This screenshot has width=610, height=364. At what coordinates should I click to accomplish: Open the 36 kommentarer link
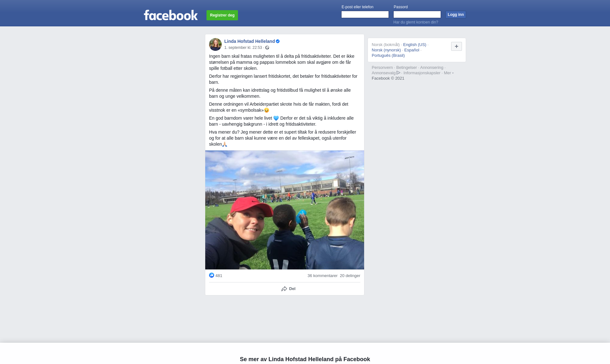coord(322,276)
